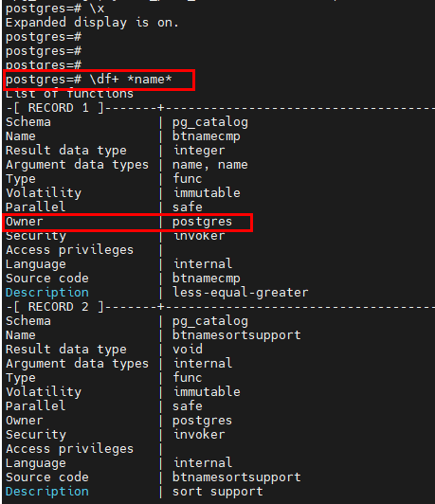Click 'name, name' argument data types value

210,165
